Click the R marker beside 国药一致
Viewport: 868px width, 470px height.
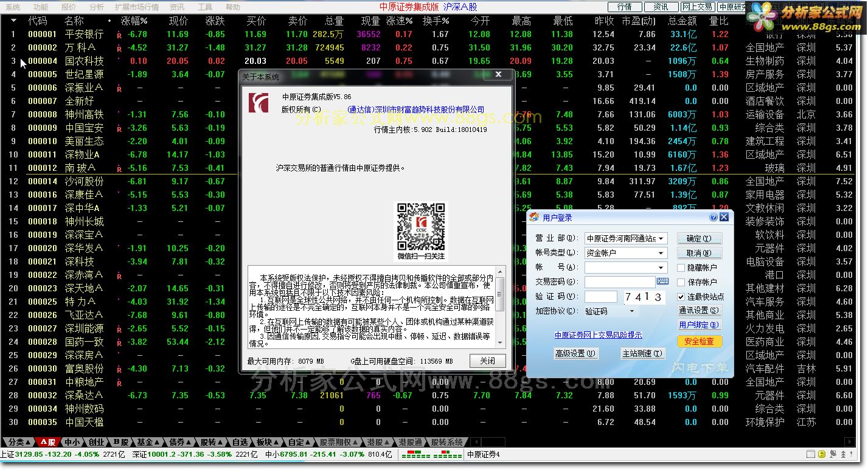[119, 343]
